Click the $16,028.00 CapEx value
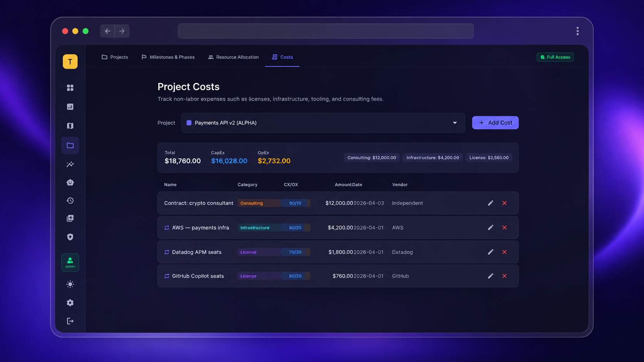The height and width of the screenshot is (362, 644). coord(229,161)
